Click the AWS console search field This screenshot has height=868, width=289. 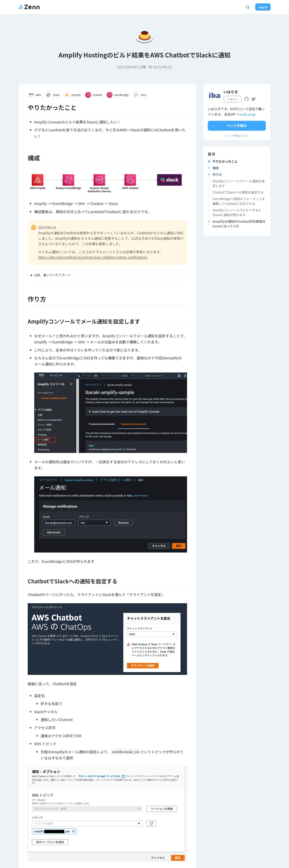[120, 376]
